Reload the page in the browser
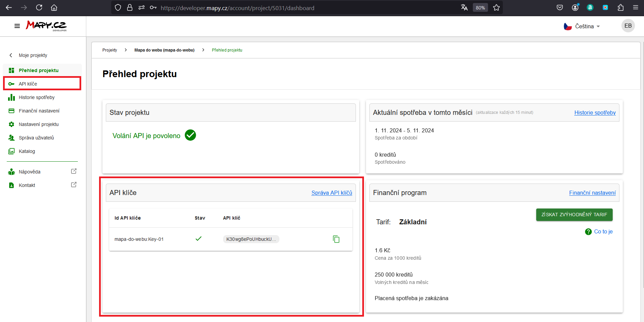The height and width of the screenshot is (322, 644). coord(39,8)
